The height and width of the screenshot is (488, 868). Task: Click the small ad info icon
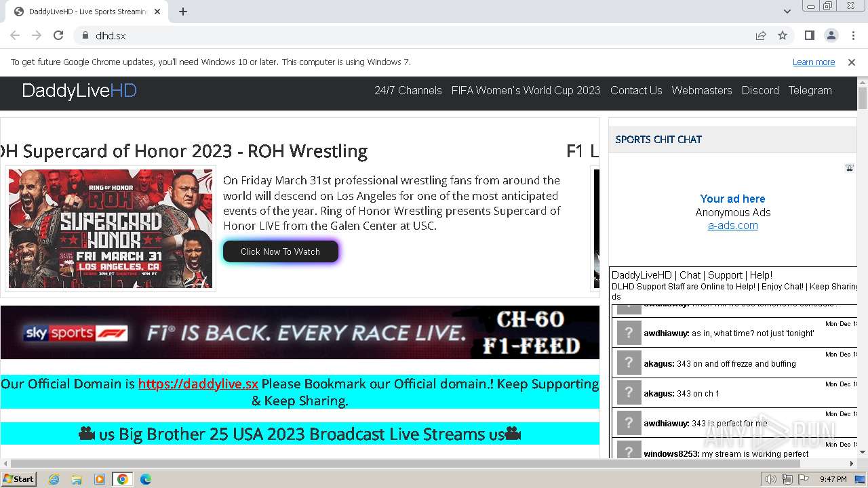pos(849,167)
